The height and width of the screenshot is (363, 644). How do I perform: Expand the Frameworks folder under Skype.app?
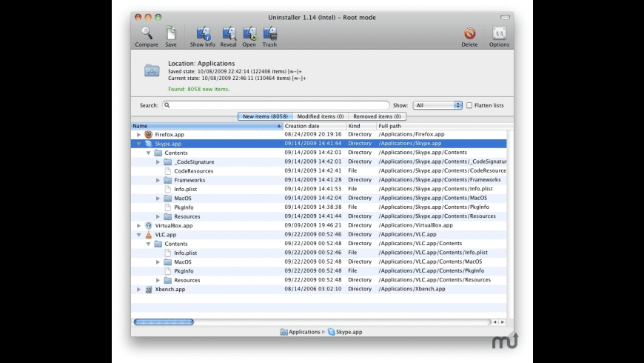pos(158,180)
